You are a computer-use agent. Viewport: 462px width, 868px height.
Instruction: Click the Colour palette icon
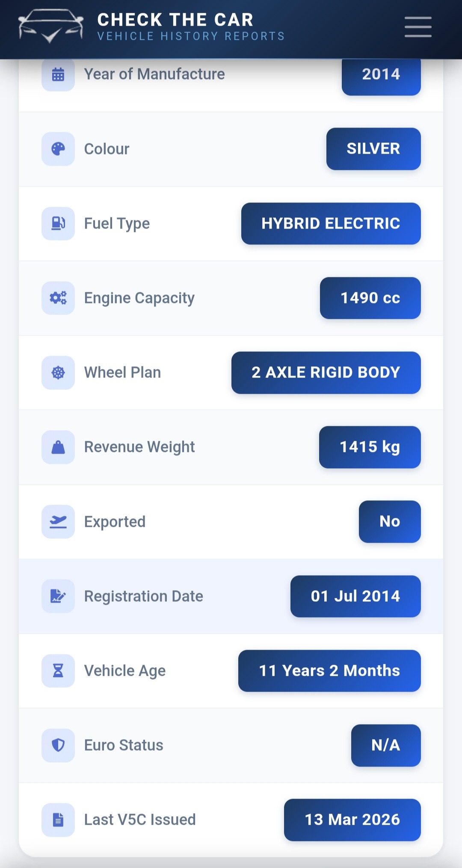click(x=58, y=149)
